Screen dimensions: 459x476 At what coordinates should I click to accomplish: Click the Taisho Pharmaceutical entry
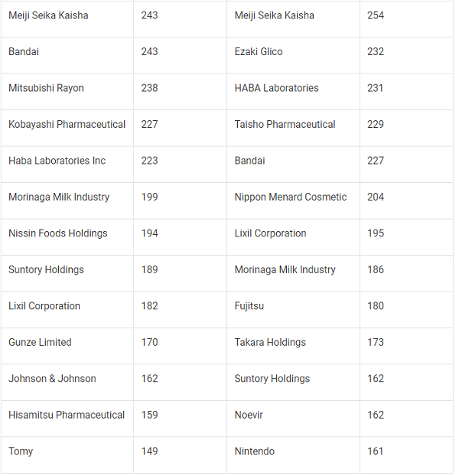[x=285, y=124]
